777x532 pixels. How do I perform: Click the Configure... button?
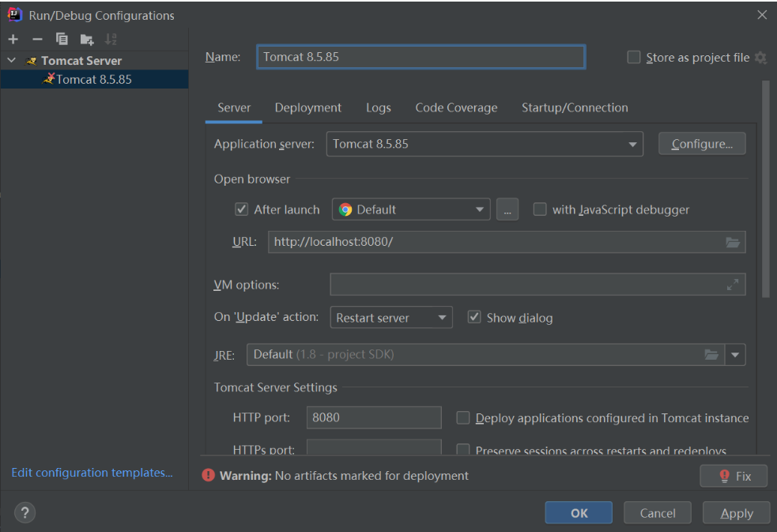702,144
